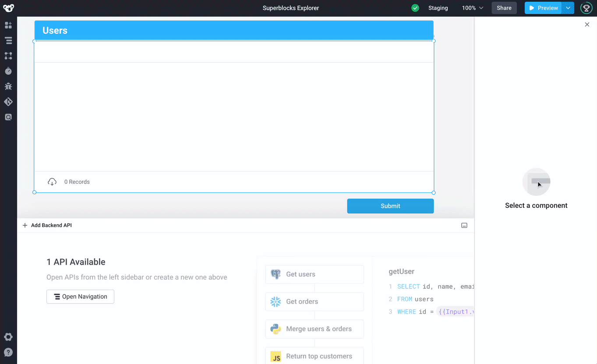The height and width of the screenshot is (364, 597).
Task: Click the download refresh icon near 0 Records
Action: pos(52,182)
